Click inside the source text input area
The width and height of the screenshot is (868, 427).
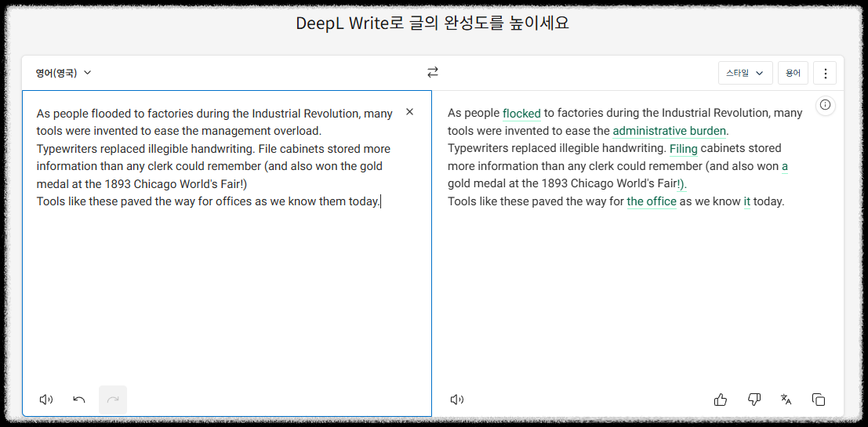point(227,253)
